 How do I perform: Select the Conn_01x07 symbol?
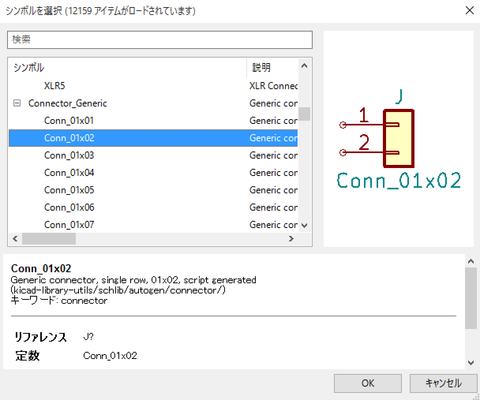pyautogui.click(x=153, y=225)
